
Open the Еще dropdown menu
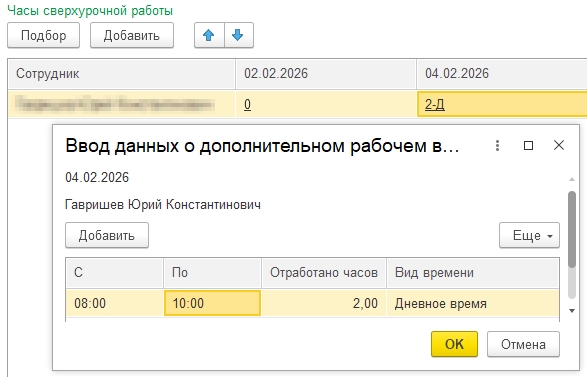[529, 235]
